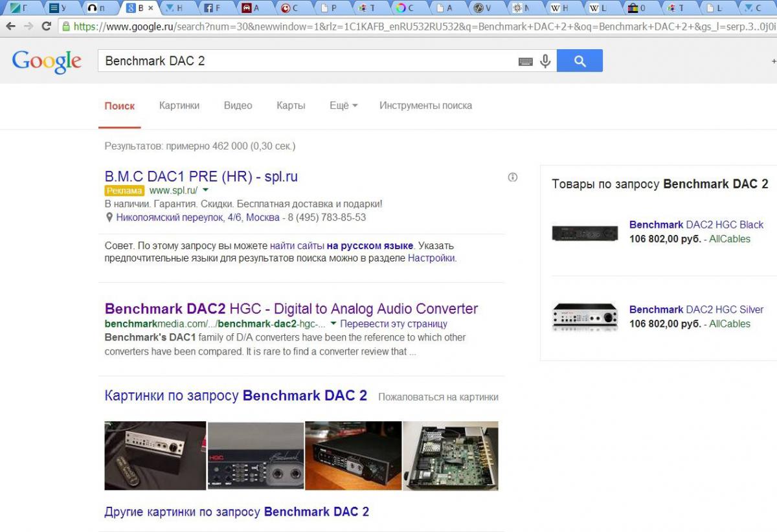Click the silver DAC2 HGC product image

coord(585,317)
